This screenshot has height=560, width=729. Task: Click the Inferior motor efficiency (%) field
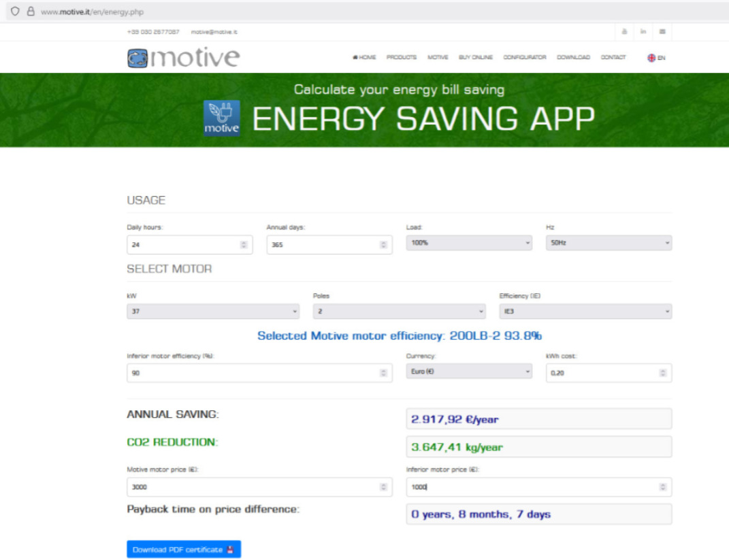click(x=259, y=373)
